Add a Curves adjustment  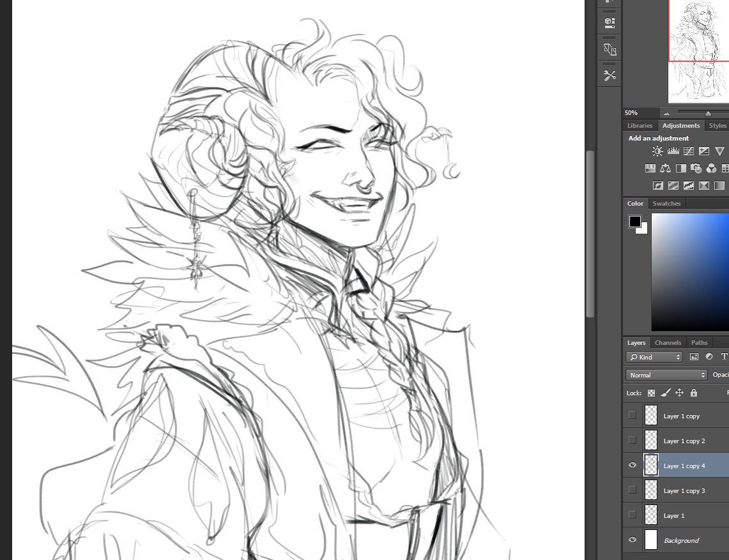coord(689,151)
